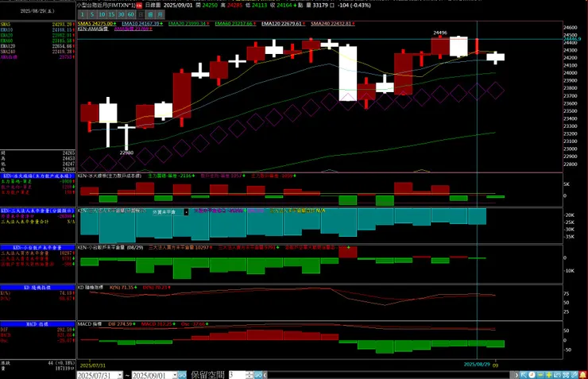588x379 pixels.
Task: Click the yellow plus zoom-in icon
Action: click(x=549, y=374)
